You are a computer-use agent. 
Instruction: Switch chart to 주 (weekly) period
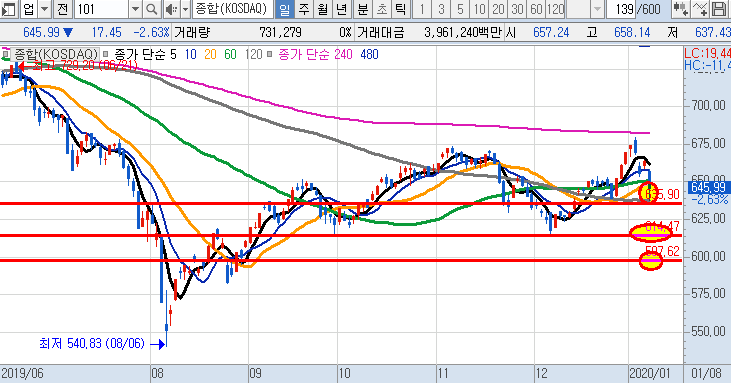pos(304,9)
